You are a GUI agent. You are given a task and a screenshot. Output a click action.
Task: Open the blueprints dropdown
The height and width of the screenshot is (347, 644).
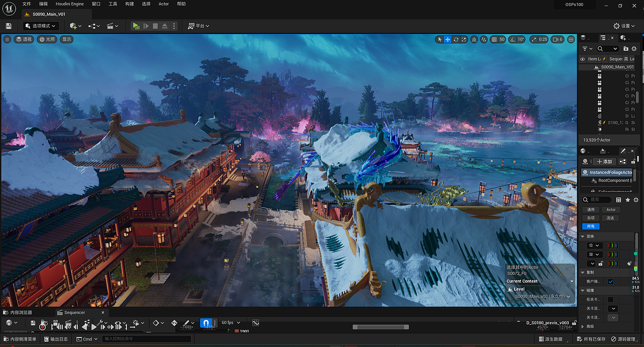point(94,26)
